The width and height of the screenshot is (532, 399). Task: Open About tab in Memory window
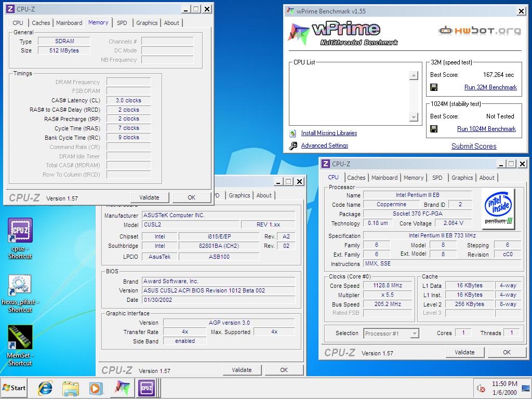click(x=171, y=23)
